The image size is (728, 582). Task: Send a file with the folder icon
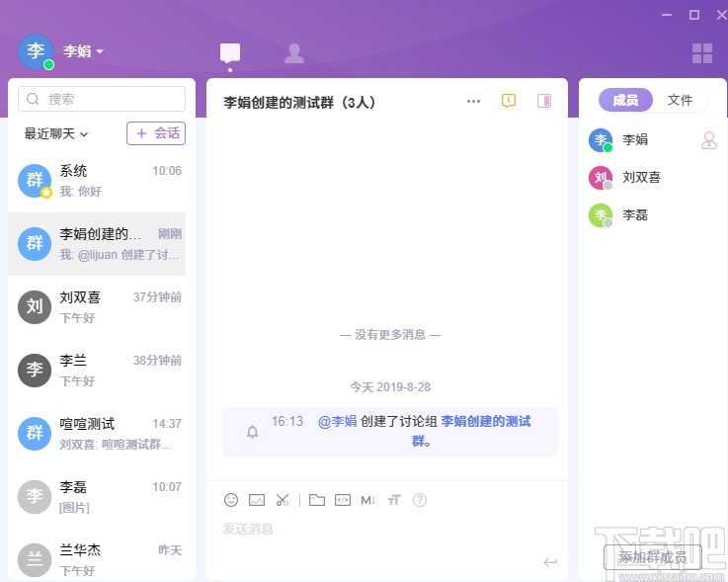coord(317,500)
